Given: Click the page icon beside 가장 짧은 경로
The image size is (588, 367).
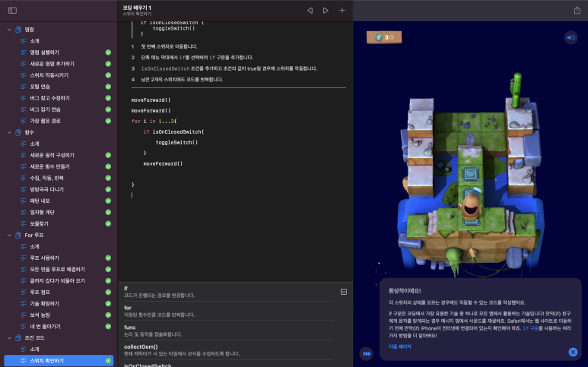Looking at the screenshot, I should [x=24, y=121].
